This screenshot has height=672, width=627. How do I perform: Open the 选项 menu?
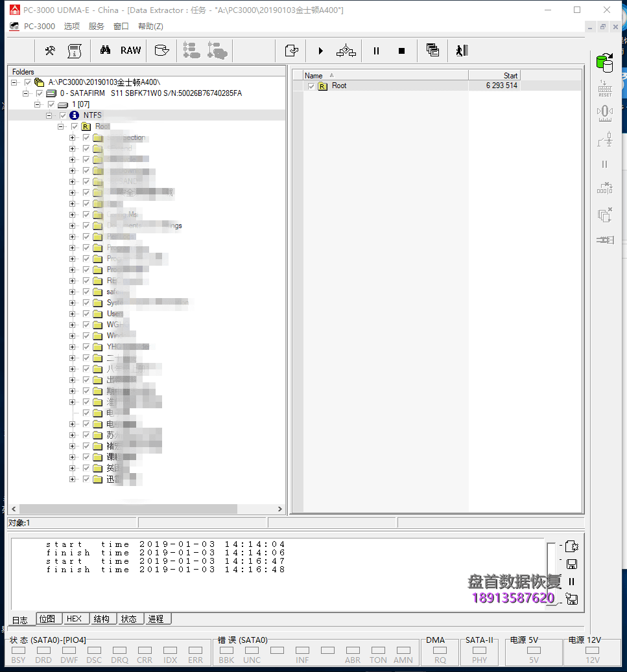72,26
